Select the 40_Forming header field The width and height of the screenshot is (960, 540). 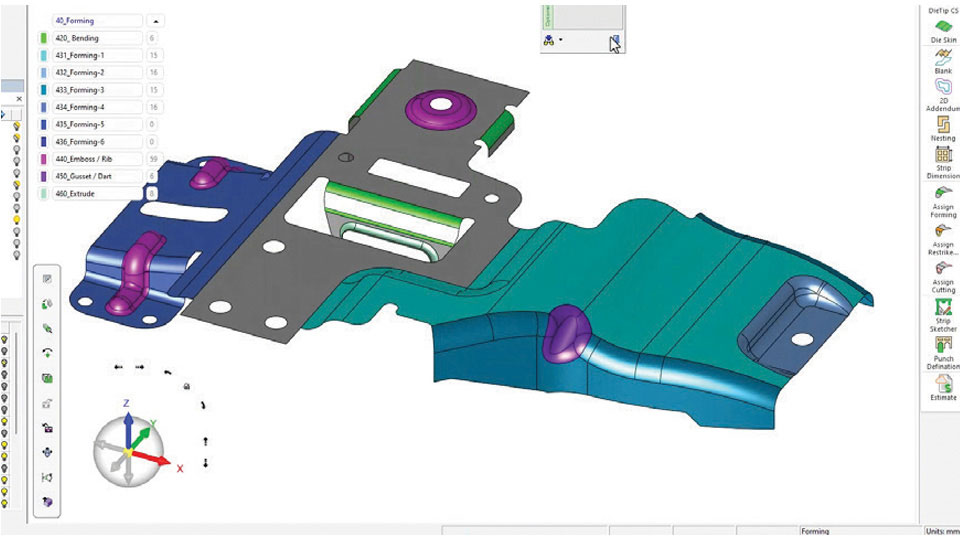[x=97, y=21]
